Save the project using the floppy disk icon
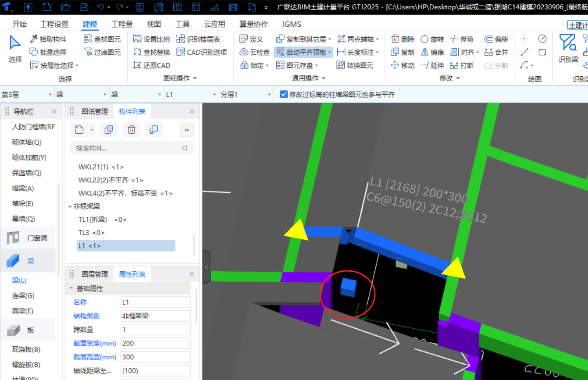The image size is (588, 380). [84, 7]
